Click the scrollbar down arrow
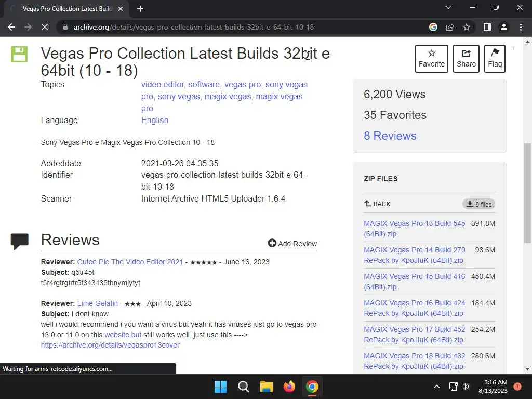532x399 pixels. point(527,369)
